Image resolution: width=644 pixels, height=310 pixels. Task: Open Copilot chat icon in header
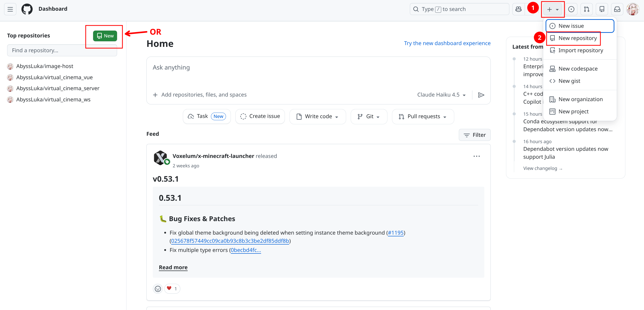[519, 9]
